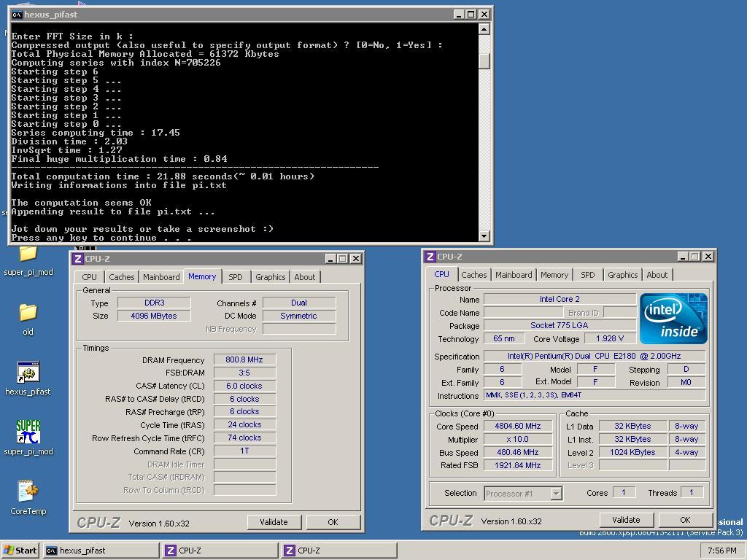Click the Core Voltage 1.928 V value

pyautogui.click(x=611, y=338)
